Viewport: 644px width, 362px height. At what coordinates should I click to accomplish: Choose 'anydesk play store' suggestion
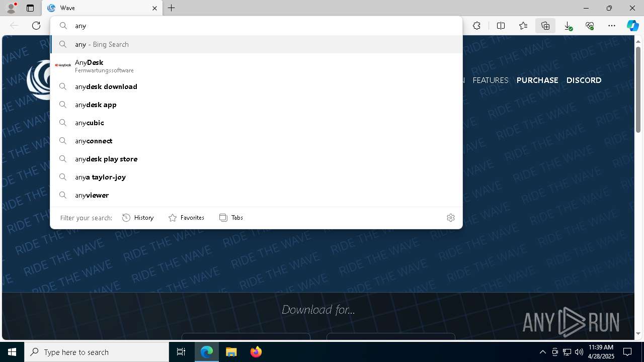tap(256, 159)
